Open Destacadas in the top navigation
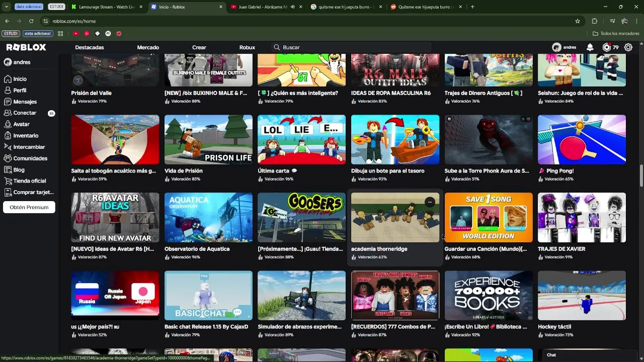The width and height of the screenshot is (644, 362). (90, 47)
